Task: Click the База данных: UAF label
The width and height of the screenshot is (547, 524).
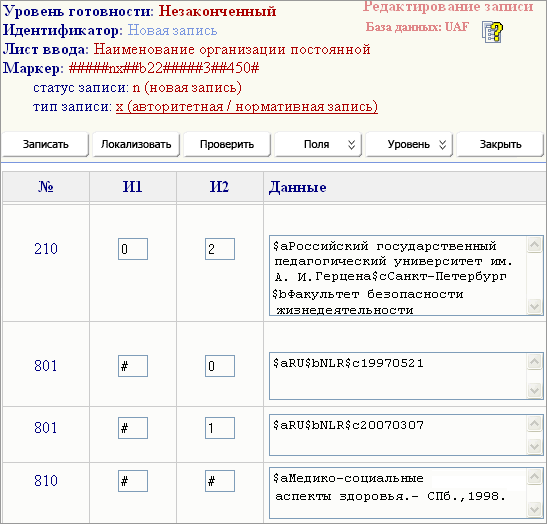Action: coord(417,27)
